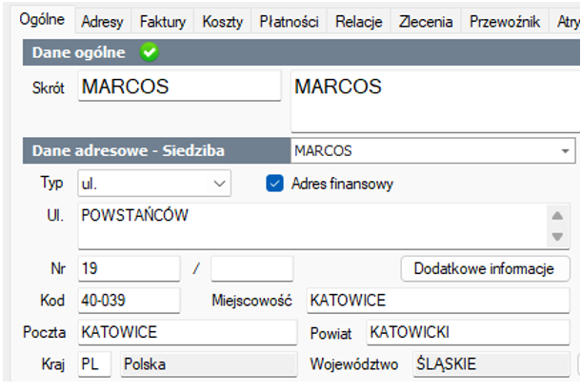
Task: Open the Typ street type dropdown
Action: (x=219, y=182)
